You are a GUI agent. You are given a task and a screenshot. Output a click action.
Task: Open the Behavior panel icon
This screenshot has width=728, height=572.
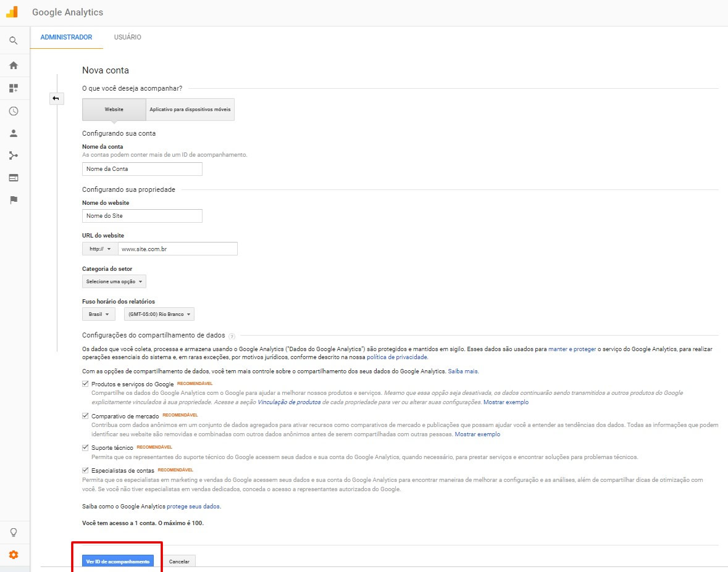pyautogui.click(x=13, y=178)
